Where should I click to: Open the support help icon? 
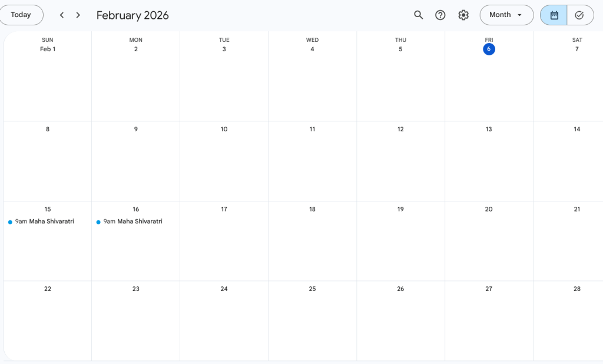click(x=440, y=15)
